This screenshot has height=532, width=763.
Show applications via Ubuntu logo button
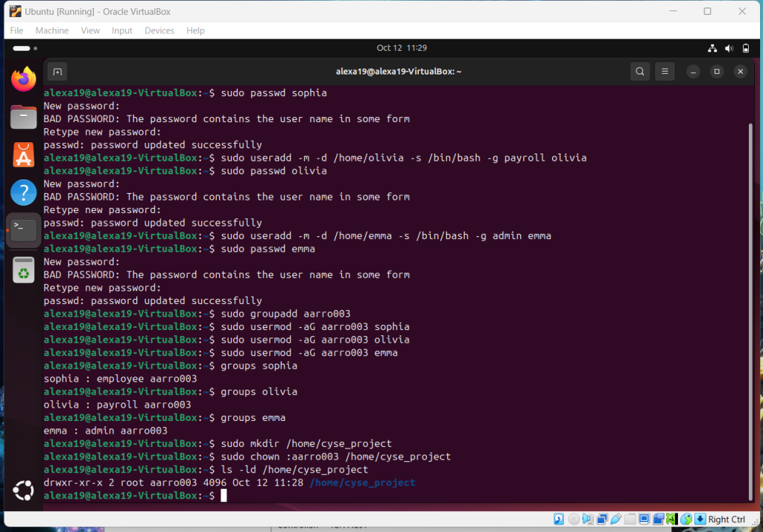click(x=23, y=491)
